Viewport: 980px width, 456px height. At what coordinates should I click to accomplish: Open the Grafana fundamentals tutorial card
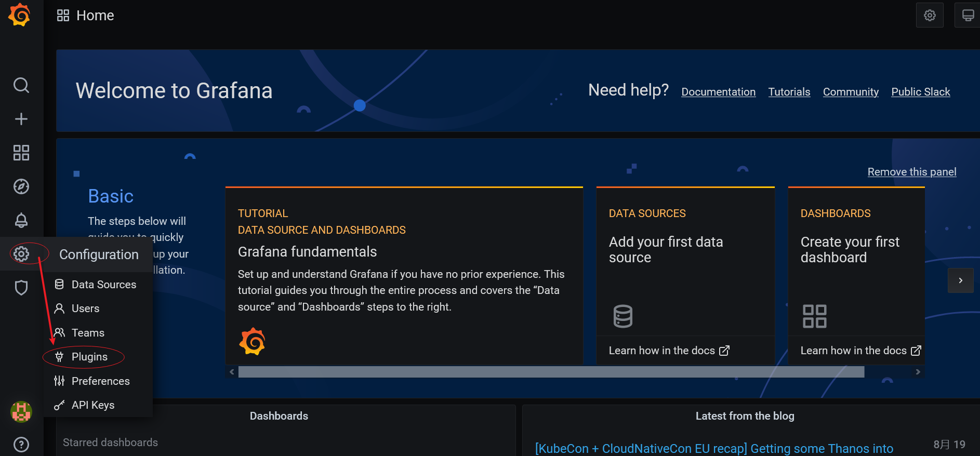click(404, 276)
